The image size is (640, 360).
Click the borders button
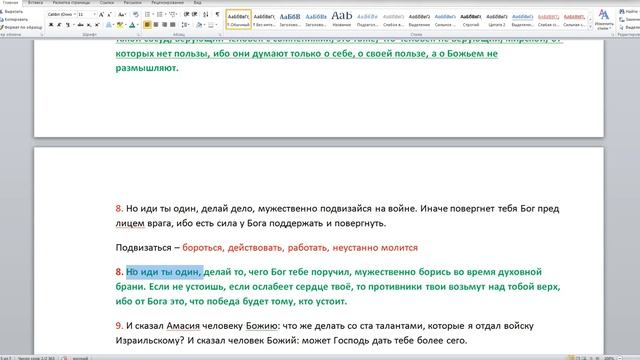pos(211,25)
